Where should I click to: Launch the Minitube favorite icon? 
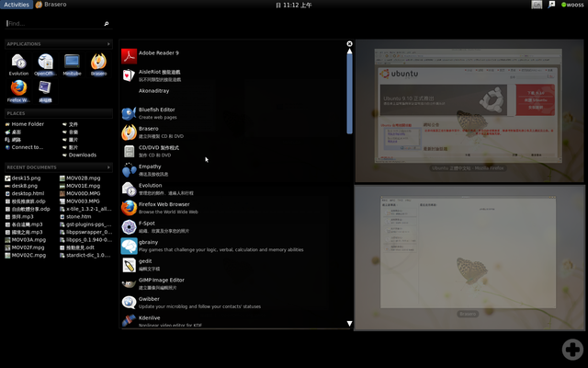coord(72,64)
